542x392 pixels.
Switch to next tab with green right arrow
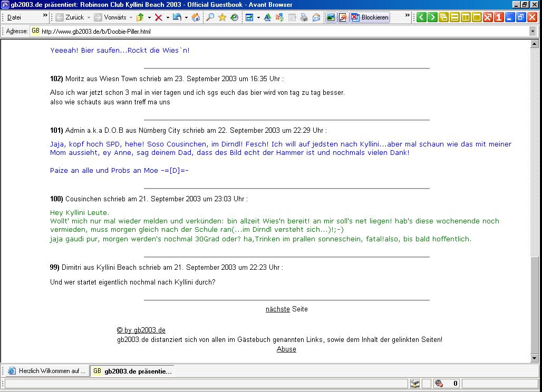coord(432,17)
